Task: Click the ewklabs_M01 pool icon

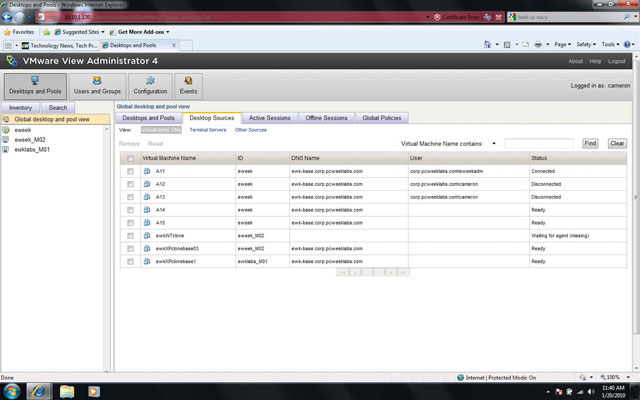Action: [x=6, y=149]
